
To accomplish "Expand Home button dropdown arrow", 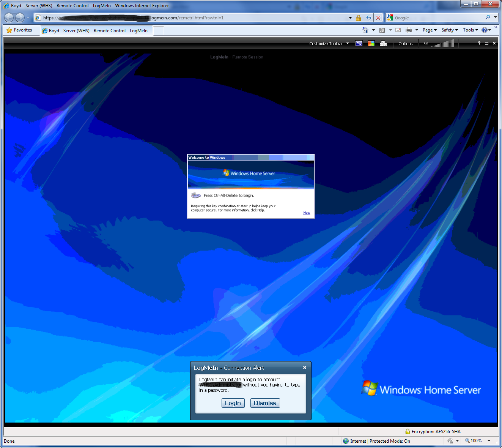I will pyautogui.click(x=373, y=30).
